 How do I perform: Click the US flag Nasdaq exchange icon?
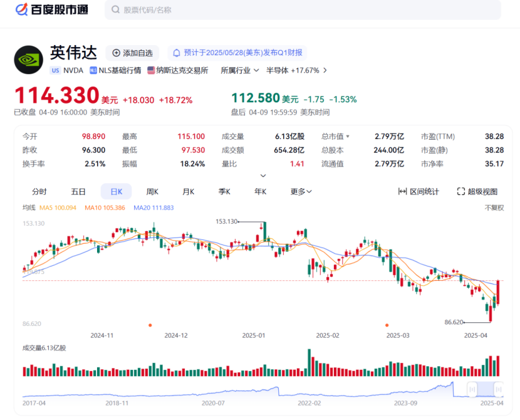tap(151, 71)
